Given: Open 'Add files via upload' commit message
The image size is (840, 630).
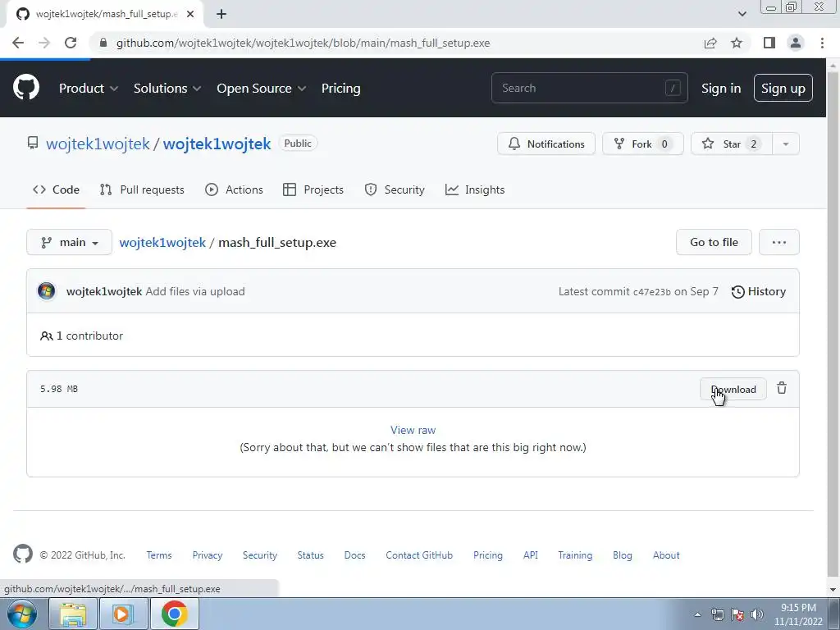Looking at the screenshot, I should pyautogui.click(x=195, y=291).
